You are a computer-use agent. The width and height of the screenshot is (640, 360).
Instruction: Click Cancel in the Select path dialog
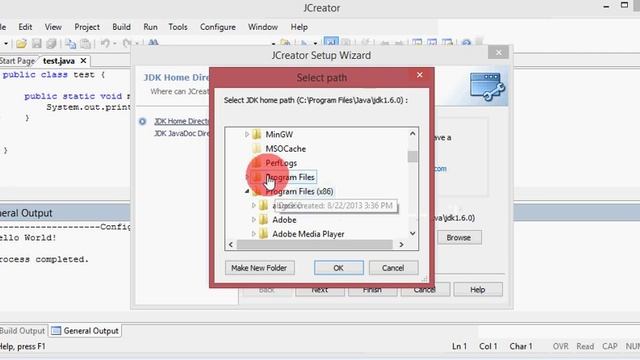tap(393, 268)
